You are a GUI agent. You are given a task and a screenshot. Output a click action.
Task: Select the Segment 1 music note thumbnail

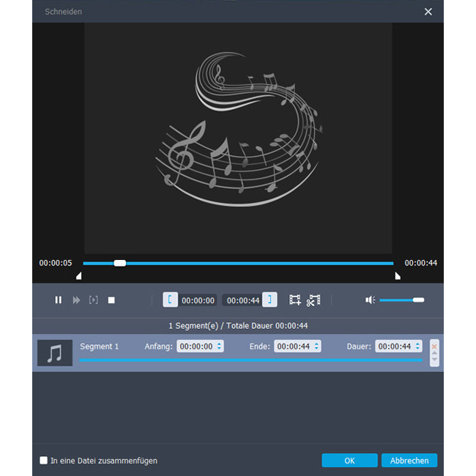[55, 353]
